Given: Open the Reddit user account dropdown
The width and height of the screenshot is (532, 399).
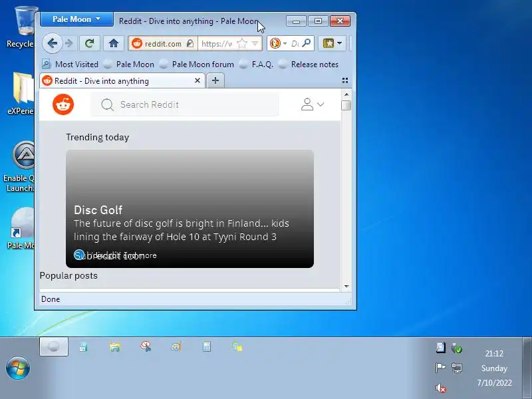Looking at the screenshot, I should [312, 104].
